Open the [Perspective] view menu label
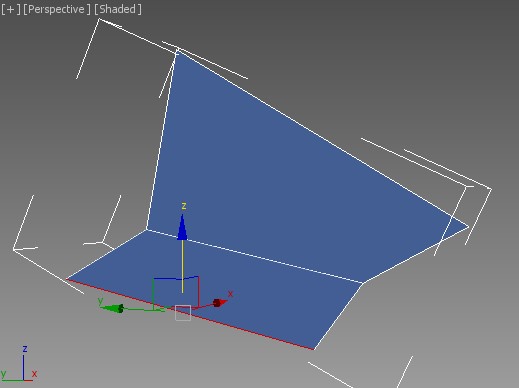The height and width of the screenshot is (388, 519). click(x=57, y=9)
